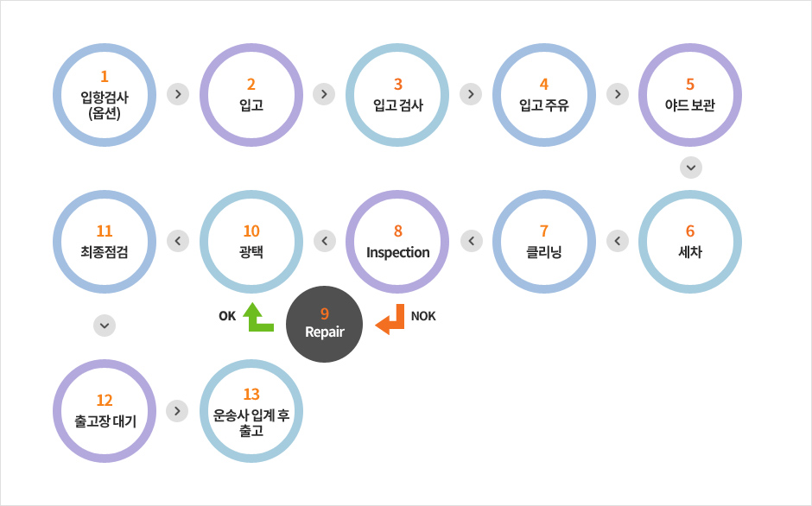The width and height of the screenshot is (812, 506).
Task: Click the down chevron below step 11
Action: click(105, 326)
